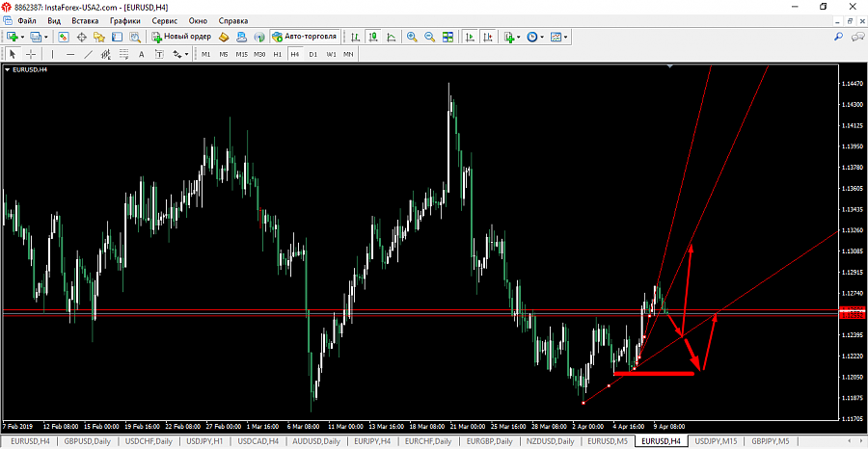
Task: Click the Profiles icon
Action: pyautogui.click(x=36, y=37)
